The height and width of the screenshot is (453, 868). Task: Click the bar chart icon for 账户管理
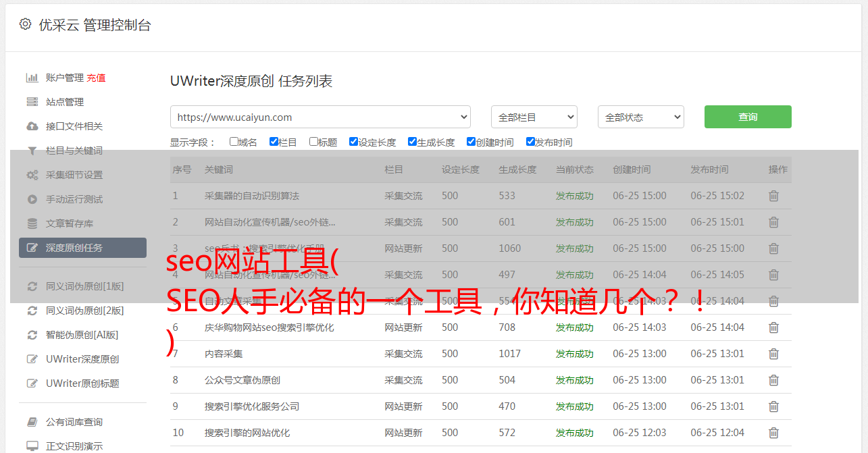(32, 78)
